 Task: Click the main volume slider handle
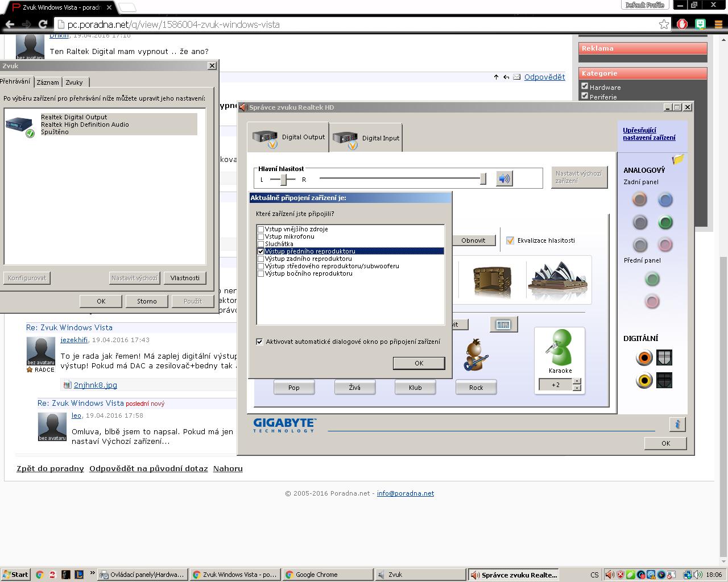[483, 179]
